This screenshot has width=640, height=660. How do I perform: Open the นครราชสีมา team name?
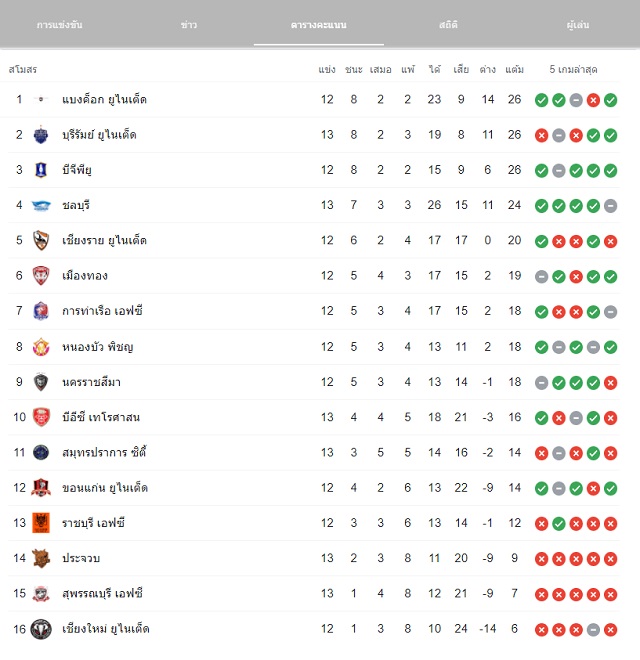coord(91,382)
